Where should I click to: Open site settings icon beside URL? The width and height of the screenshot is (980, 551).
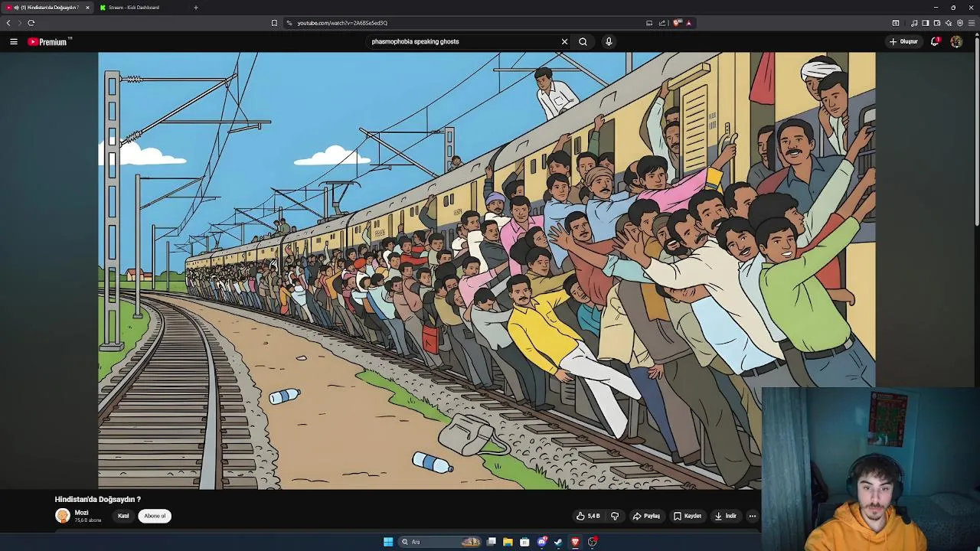click(x=289, y=23)
